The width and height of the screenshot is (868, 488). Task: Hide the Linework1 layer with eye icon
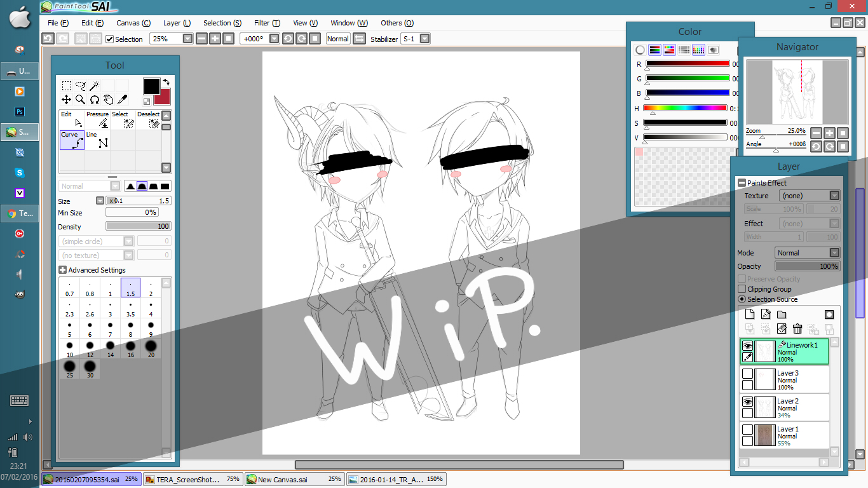[x=748, y=346]
